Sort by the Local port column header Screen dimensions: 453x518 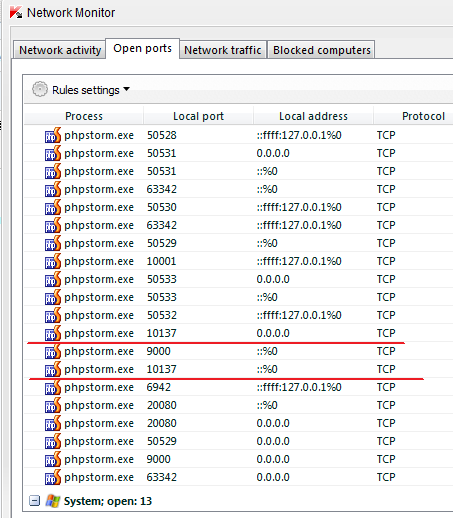coord(198,116)
